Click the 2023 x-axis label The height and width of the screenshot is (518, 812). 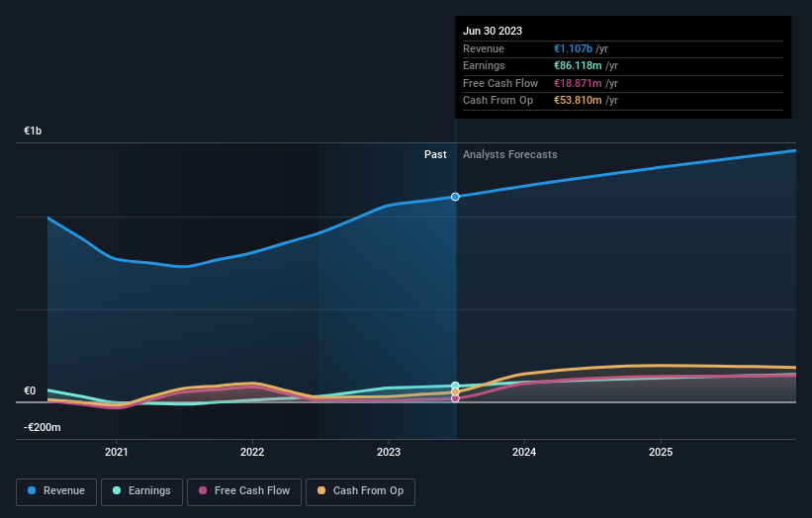[389, 453]
